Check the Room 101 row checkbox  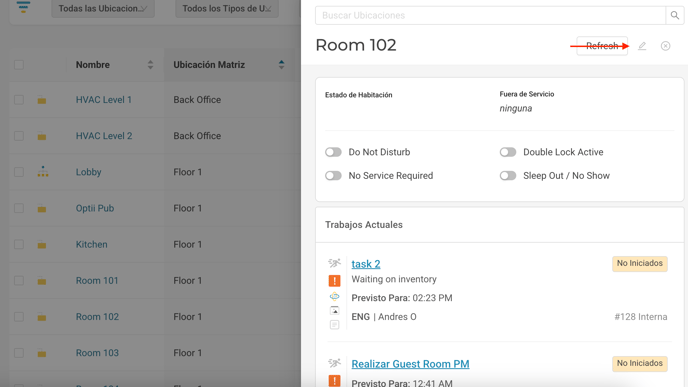point(19,281)
